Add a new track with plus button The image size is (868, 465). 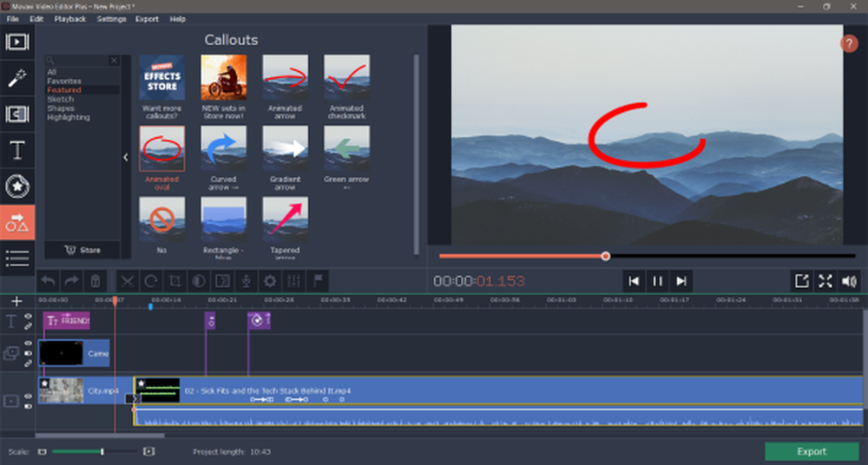[x=16, y=301]
